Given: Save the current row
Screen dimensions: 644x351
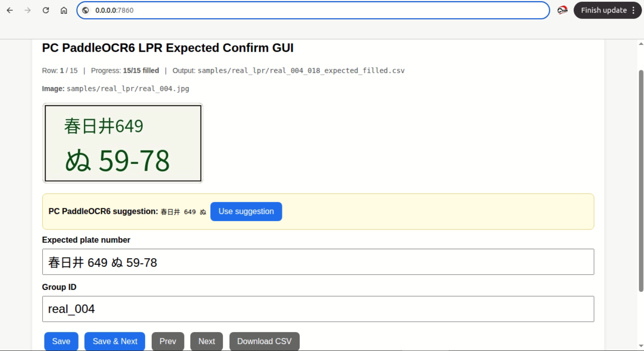Looking at the screenshot, I should pos(61,342).
